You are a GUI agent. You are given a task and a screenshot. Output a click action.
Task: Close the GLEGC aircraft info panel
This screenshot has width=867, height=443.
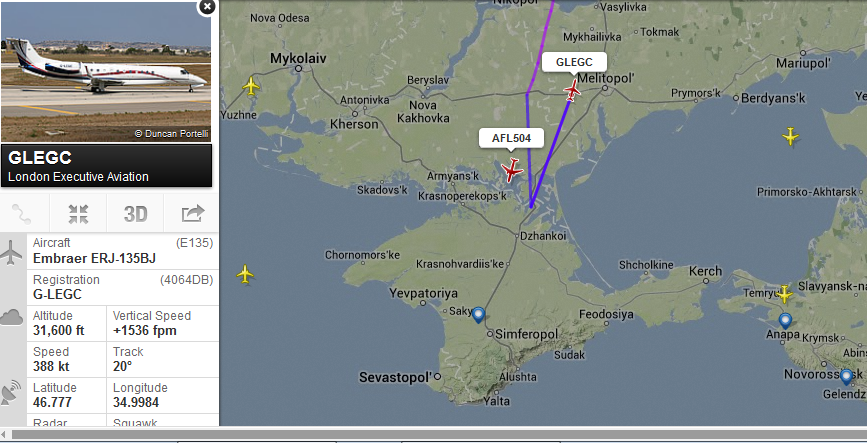click(x=207, y=7)
